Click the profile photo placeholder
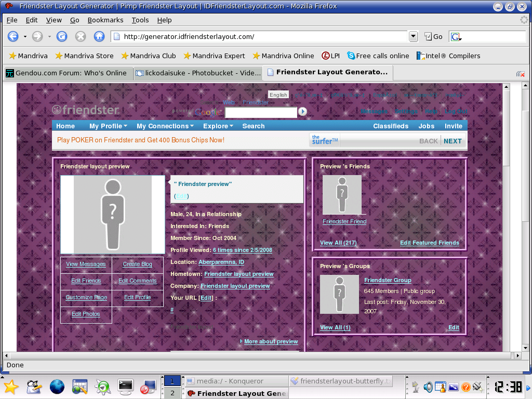The image size is (532, 399). coord(113,215)
